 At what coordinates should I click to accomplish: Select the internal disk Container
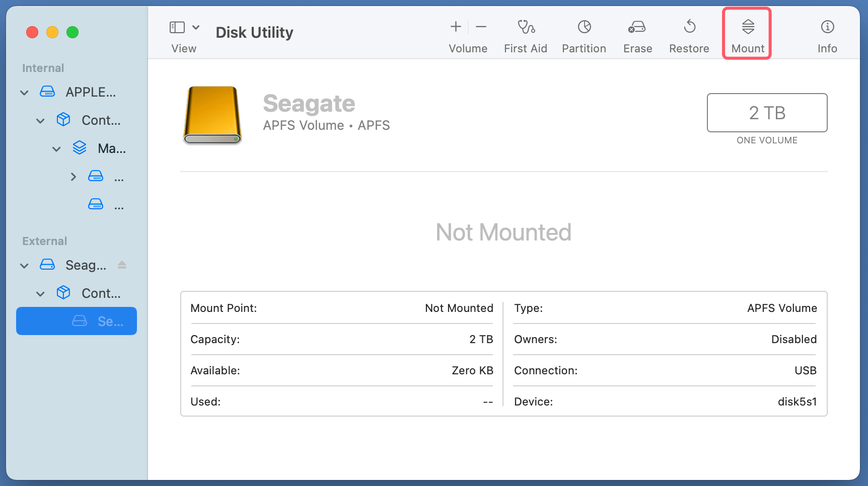click(x=101, y=120)
